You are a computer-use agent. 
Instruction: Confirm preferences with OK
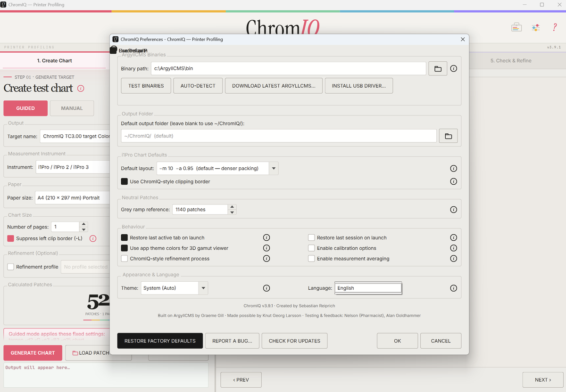397,341
